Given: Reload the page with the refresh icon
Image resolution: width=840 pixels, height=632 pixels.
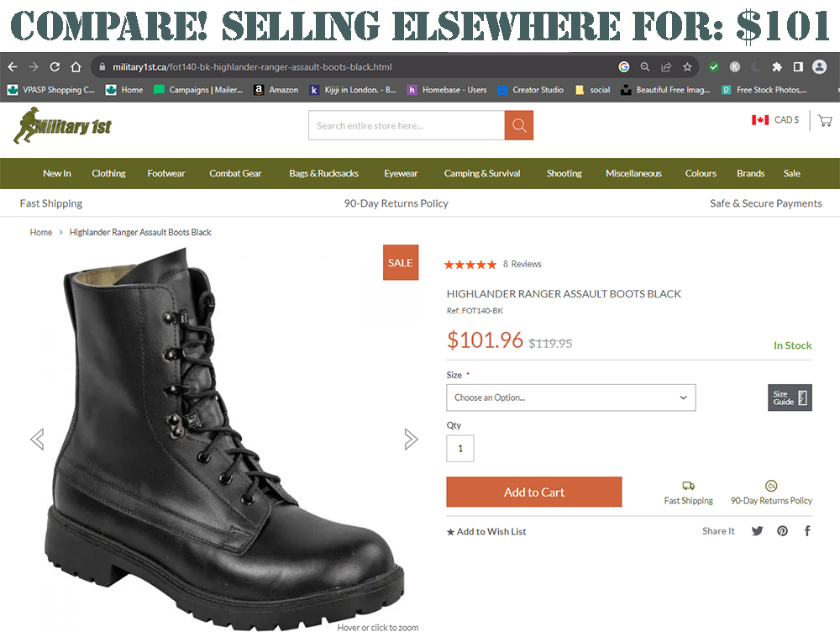Looking at the screenshot, I should (x=54, y=66).
